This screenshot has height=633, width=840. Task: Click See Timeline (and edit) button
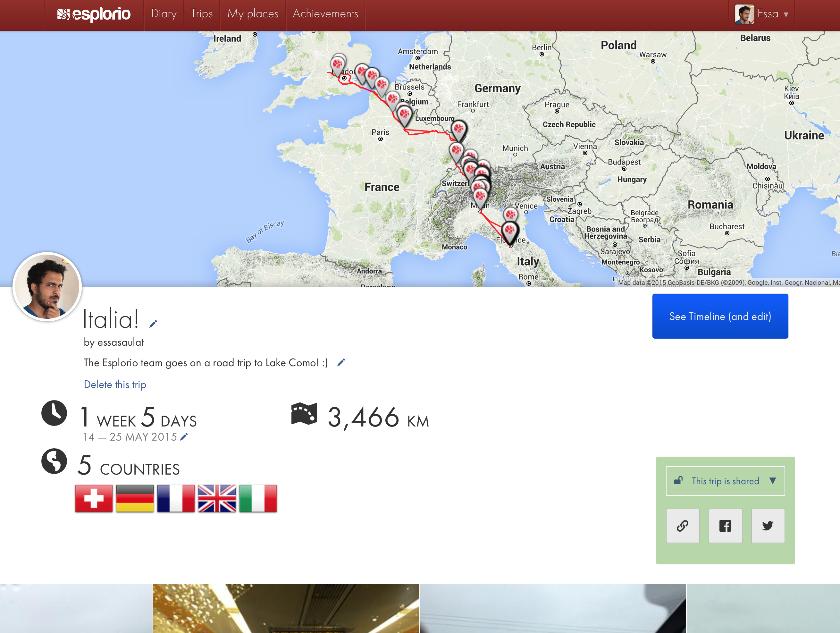coord(720,316)
